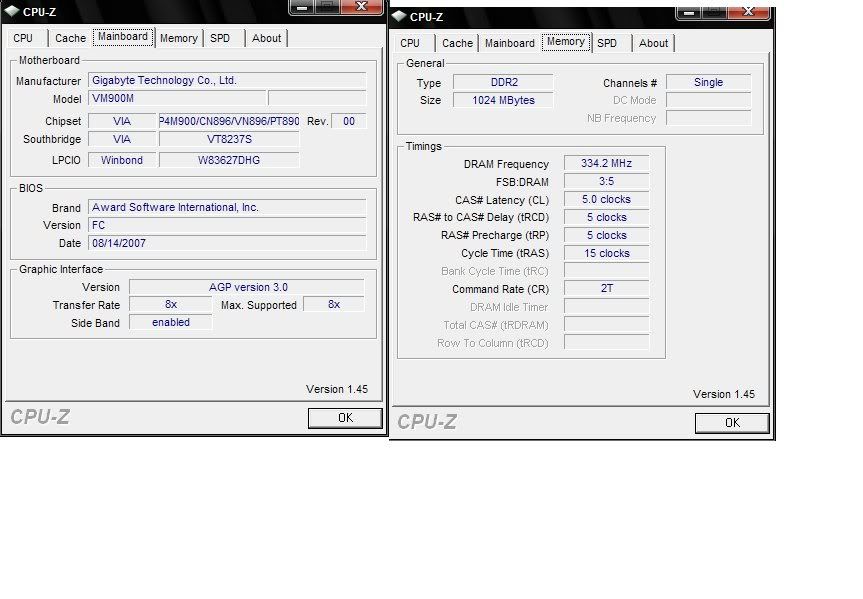The height and width of the screenshot is (599, 863).
Task: Click Version 1.45 text in left window
Action: tap(337, 389)
